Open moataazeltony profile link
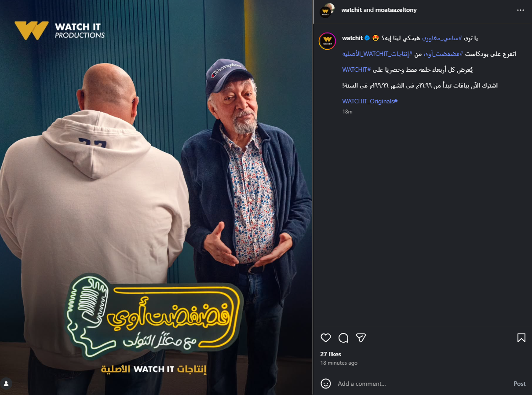Viewport: 532px width, 395px height. tap(396, 10)
